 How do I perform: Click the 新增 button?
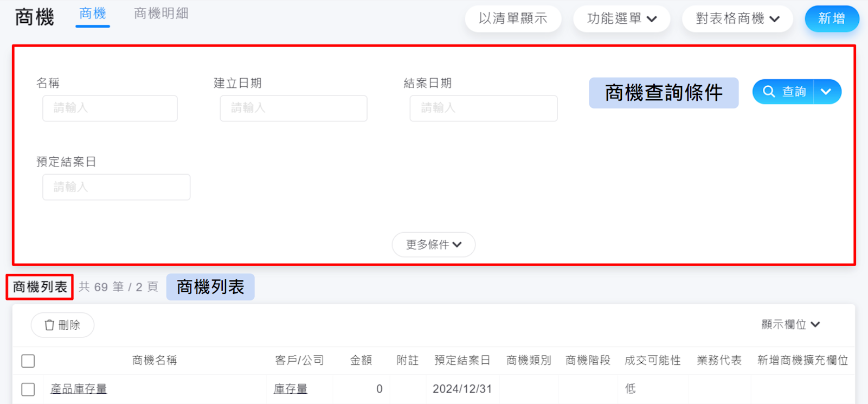[x=831, y=19]
